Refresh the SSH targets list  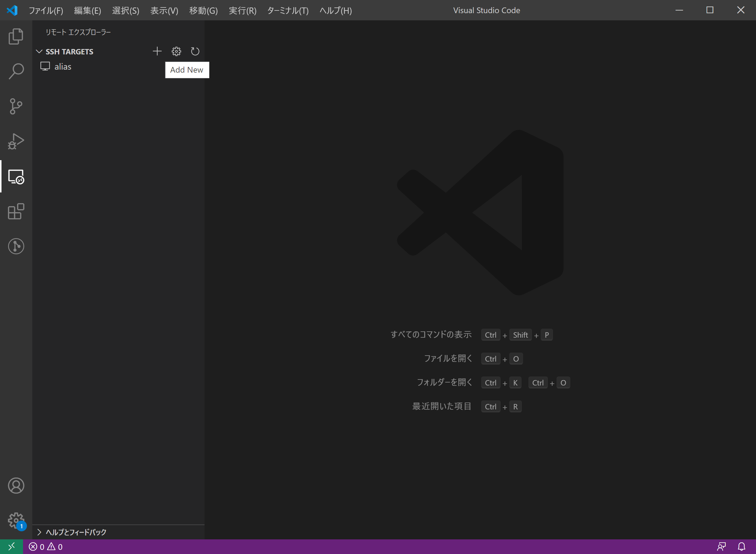click(195, 51)
